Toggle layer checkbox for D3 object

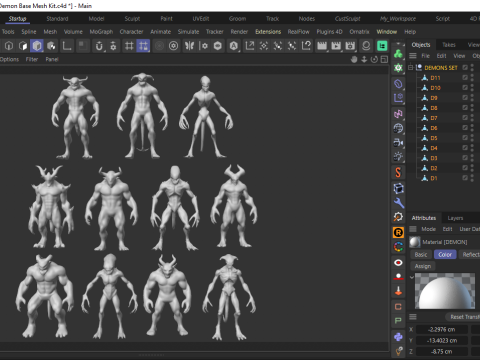pyautogui.click(x=465, y=158)
